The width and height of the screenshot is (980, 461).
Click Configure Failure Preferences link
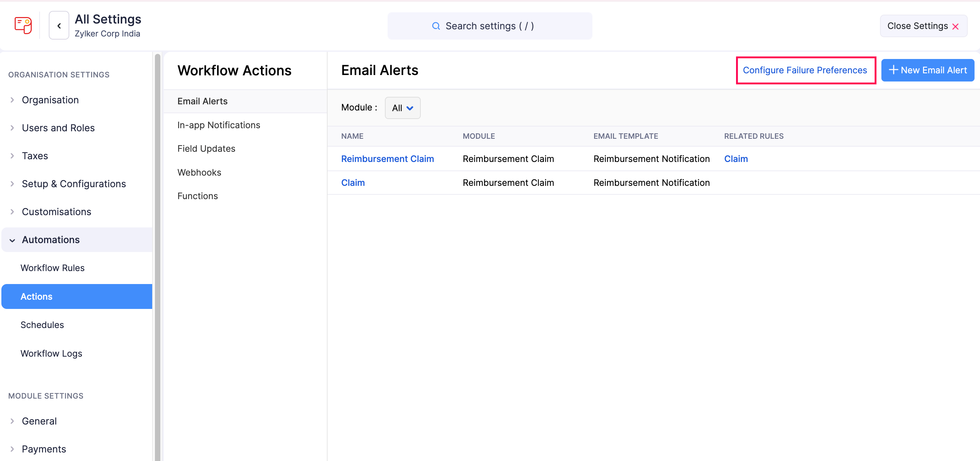[x=805, y=70]
